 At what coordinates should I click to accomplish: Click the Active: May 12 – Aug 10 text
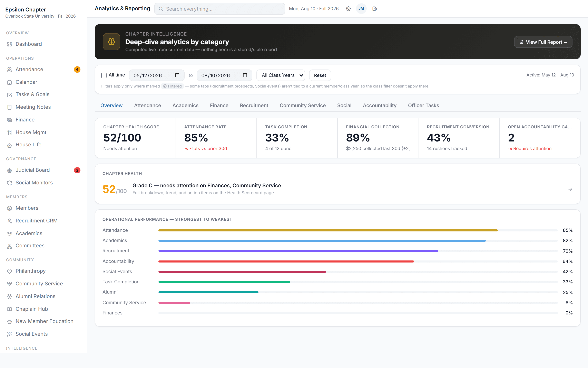tap(550, 75)
